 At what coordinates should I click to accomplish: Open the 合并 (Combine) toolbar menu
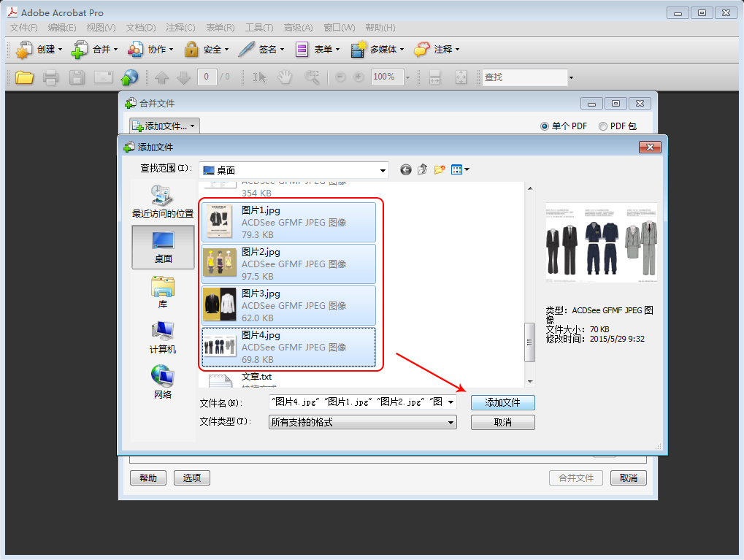94,50
